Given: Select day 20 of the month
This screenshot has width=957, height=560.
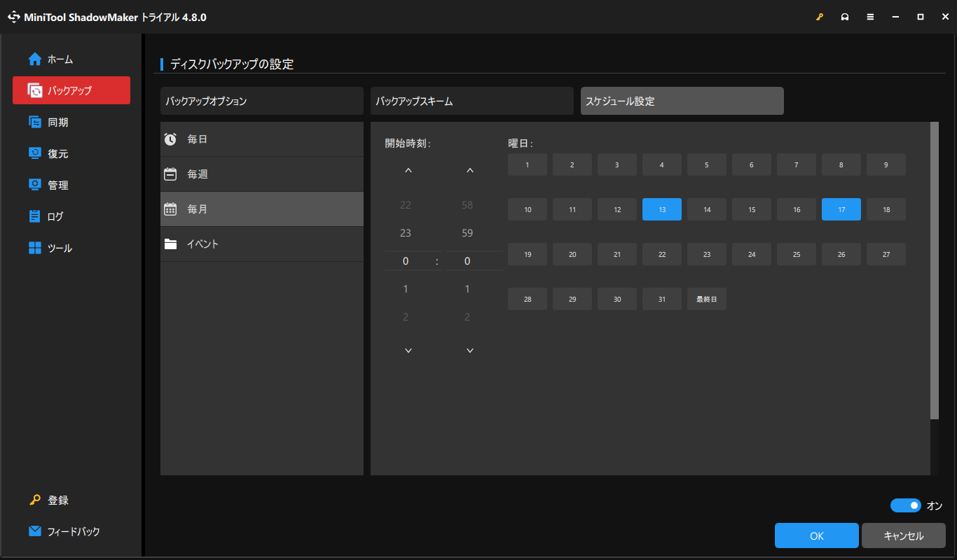Looking at the screenshot, I should pyautogui.click(x=572, y=254).
